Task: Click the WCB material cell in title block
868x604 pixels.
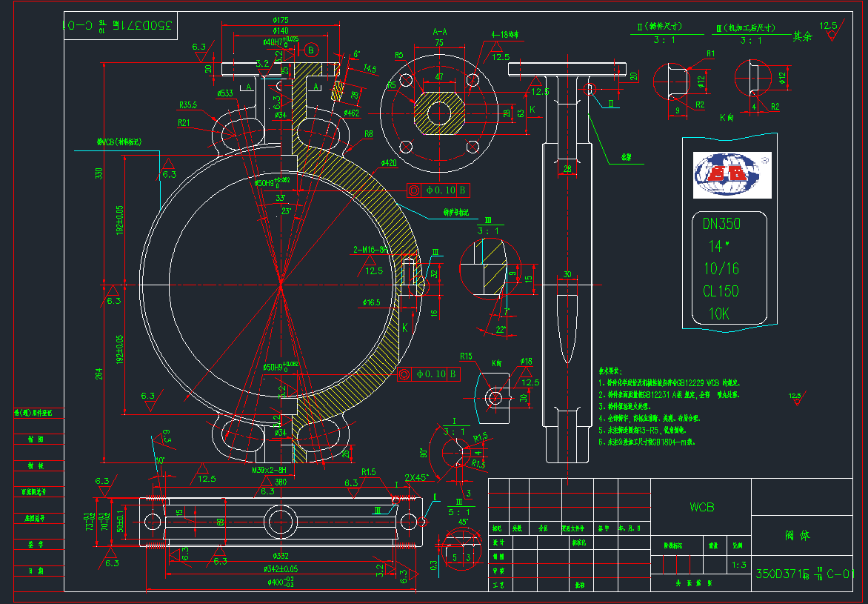Action: pos(701,508)
